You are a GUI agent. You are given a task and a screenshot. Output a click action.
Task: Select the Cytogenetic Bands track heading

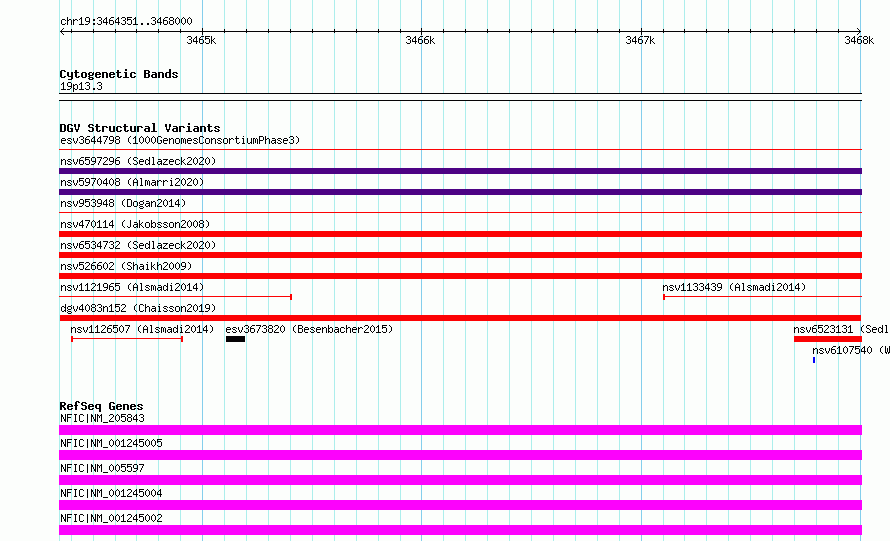pos(119,74)
